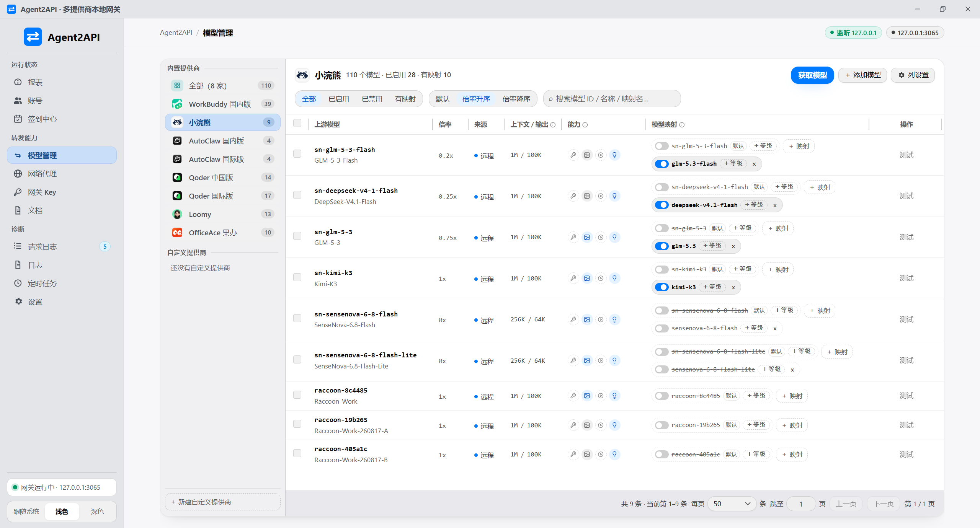Check the select-all checkbox in table header
The width and height of the screenshot is (980, 528).
pos(297,123)
